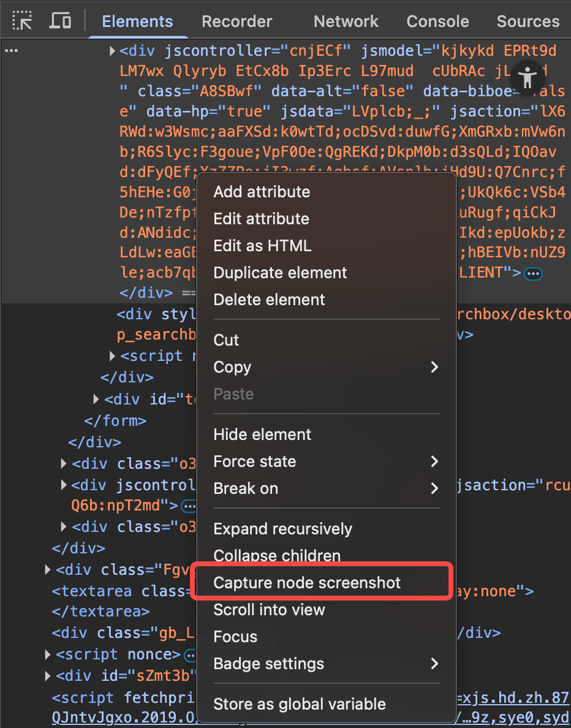Expand the div with id sZmt3b
571x728 pixels.
pyautogui.click(x=47, y=675)
